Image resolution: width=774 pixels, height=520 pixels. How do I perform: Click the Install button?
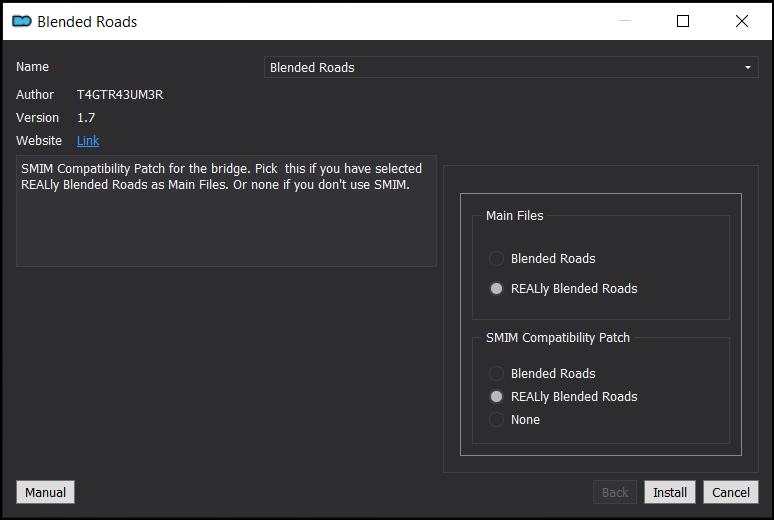tap(670, 492)
